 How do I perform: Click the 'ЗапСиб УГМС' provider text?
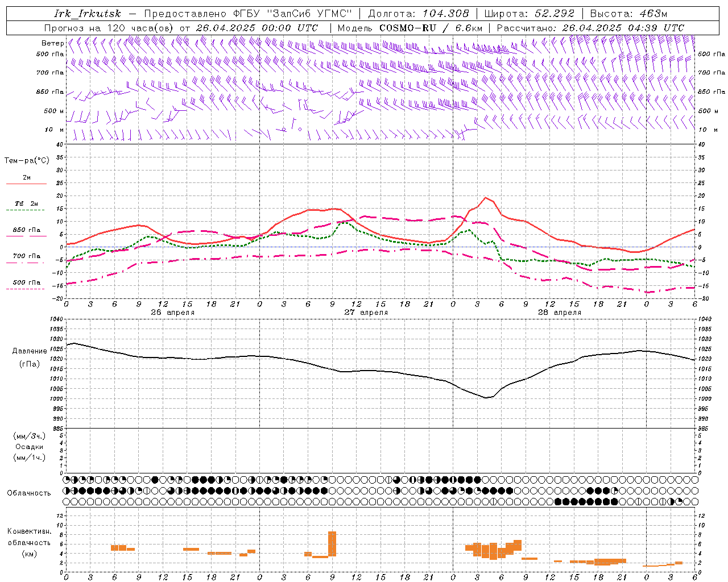click(309, 14)
